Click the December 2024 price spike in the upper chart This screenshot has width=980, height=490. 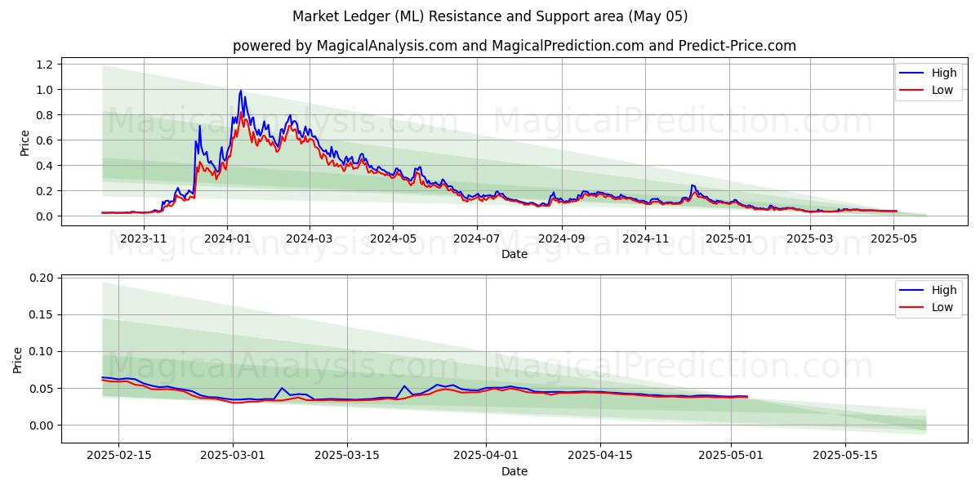pos(693,185)
